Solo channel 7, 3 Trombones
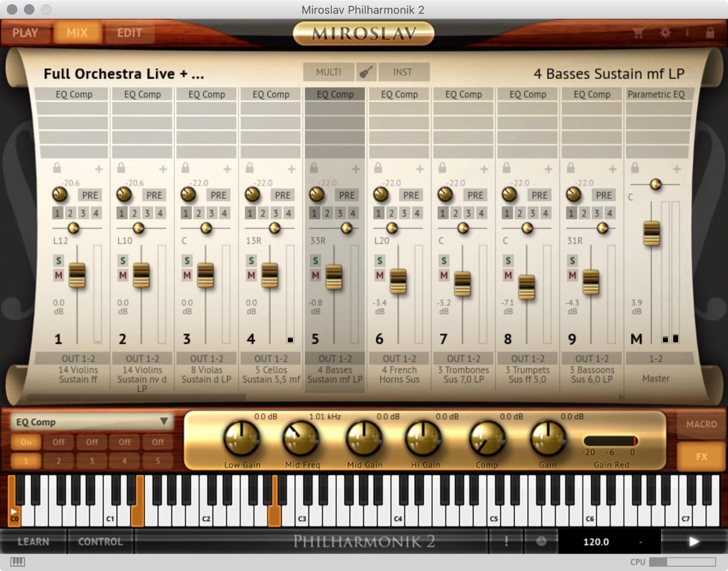 click(444, 261)
